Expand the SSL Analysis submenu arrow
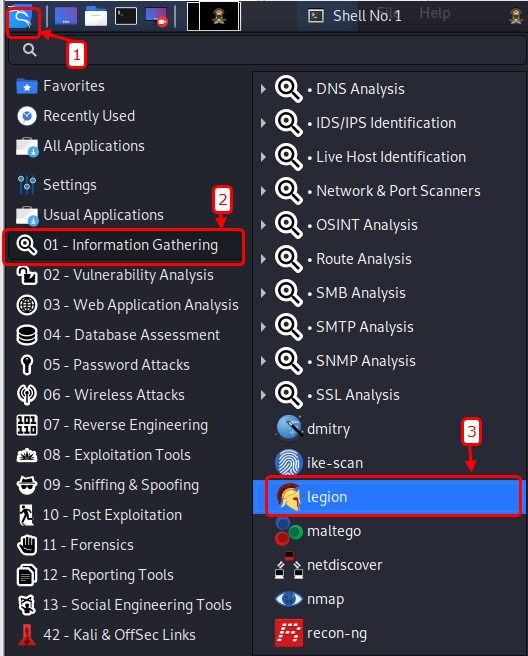 click(263, 395)
